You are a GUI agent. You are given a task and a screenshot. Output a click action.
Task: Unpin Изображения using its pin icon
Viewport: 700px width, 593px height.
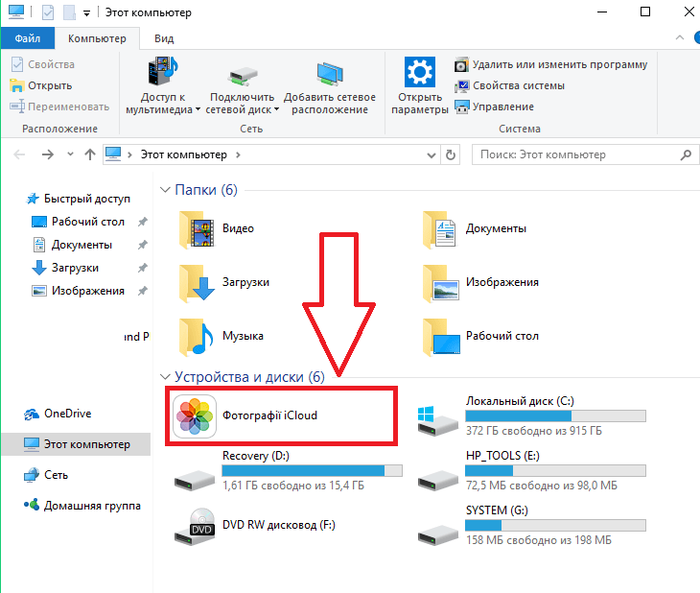143,292
